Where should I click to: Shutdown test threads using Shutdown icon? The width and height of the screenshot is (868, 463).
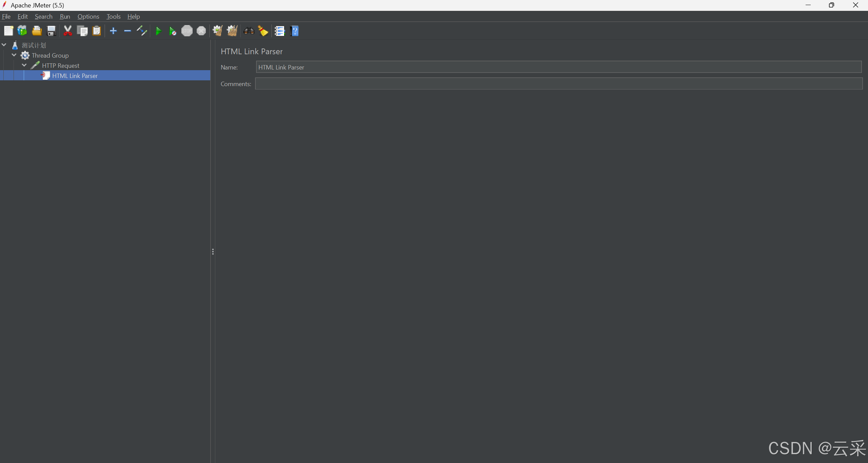[201, 31]
